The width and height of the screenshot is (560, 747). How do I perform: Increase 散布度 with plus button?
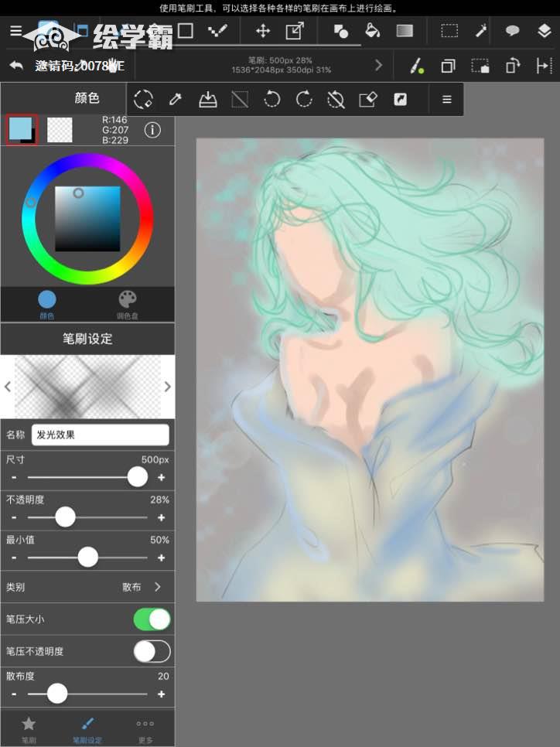point(161,694)
